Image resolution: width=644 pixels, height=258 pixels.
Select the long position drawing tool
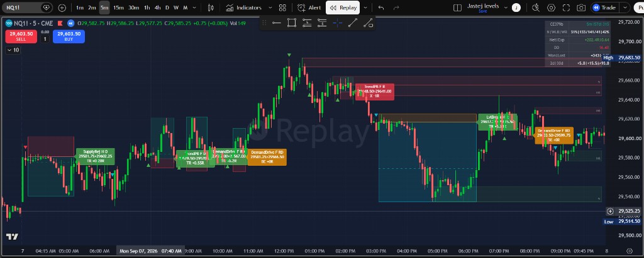tap(307, 23)
